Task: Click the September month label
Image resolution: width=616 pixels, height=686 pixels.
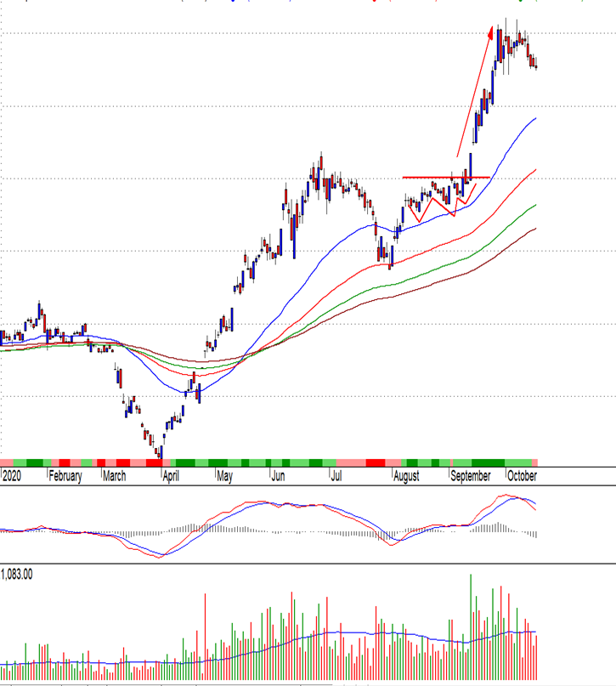Action: click(x=471, y=476)
